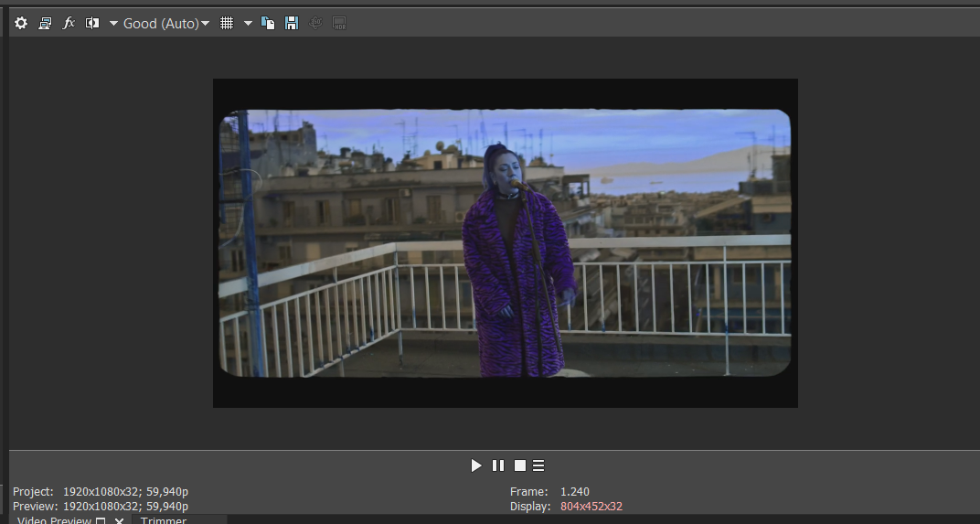Copy snapshot to clipboard icon
This screenshot has width=980, height=524.
click(x=268, y=23)
